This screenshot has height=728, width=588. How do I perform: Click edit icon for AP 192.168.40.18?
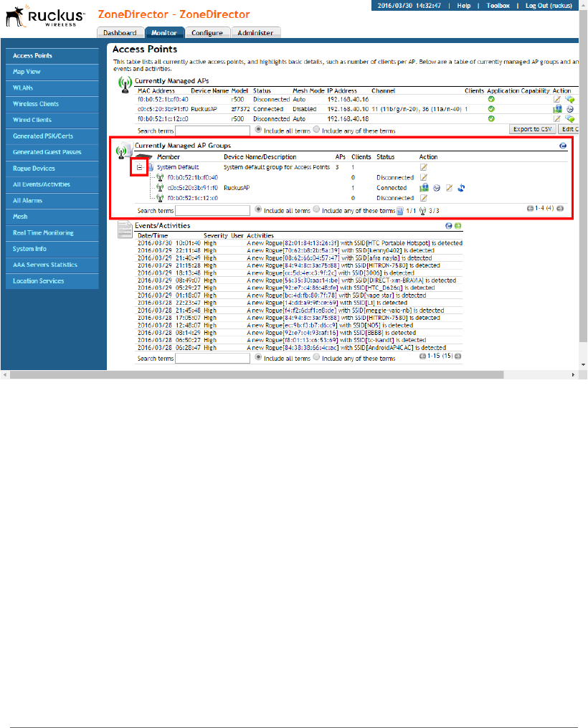click(557, 119)
